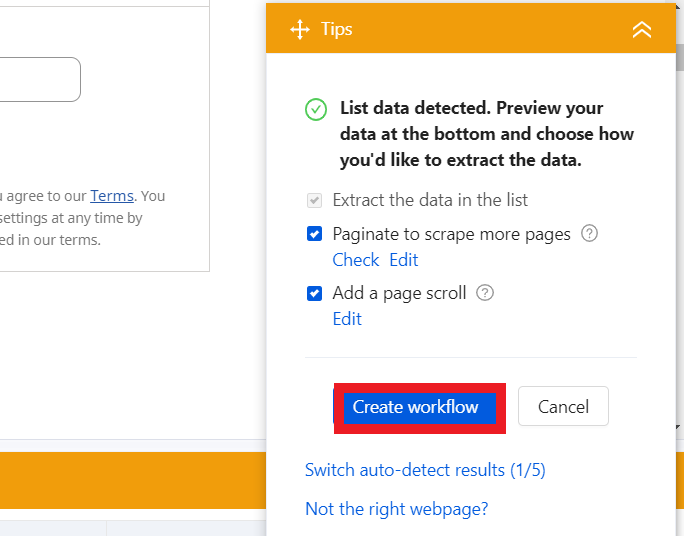Edit the page scroll settings link
The image size is (684, 536).
(x=347, y=319)
